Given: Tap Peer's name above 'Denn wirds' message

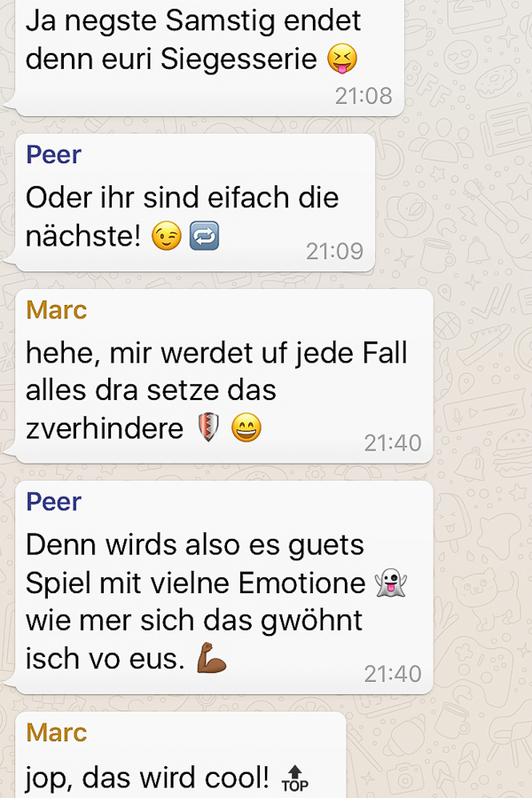Looking at the screenshot, I should [53, 502].
